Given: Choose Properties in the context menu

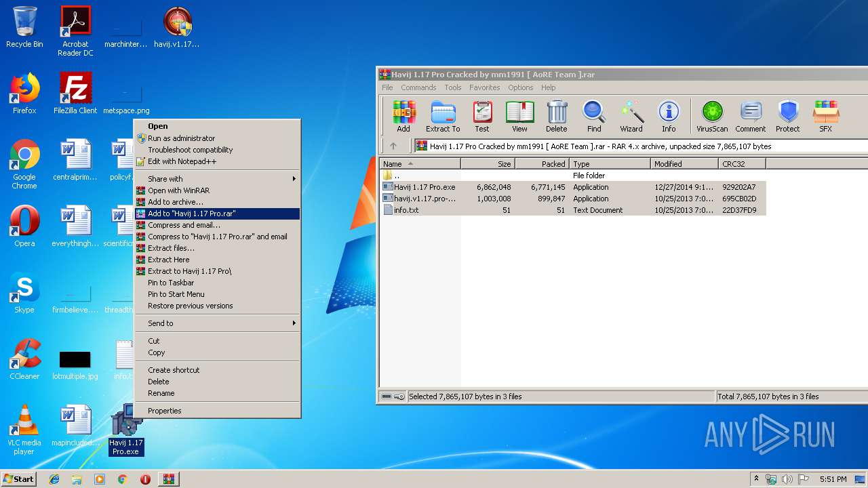Looking at the screenshot, I should coord(217,411).
